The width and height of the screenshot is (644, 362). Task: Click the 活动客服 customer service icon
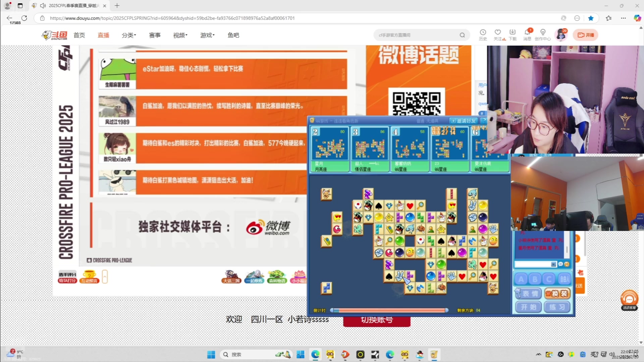pyautogui.click(x=630, y=300)
